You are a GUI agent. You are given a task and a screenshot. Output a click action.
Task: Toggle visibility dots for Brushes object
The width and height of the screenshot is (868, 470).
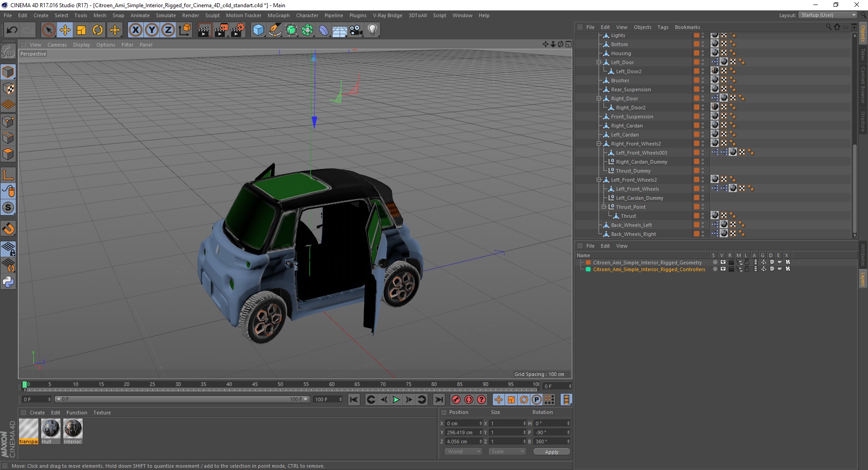pos(703,80)
